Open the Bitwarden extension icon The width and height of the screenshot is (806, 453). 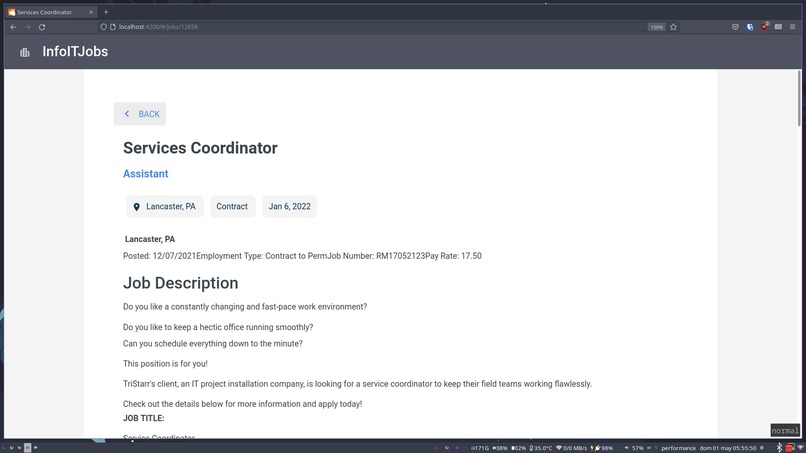pyautogui.click(x=750, y=27)
